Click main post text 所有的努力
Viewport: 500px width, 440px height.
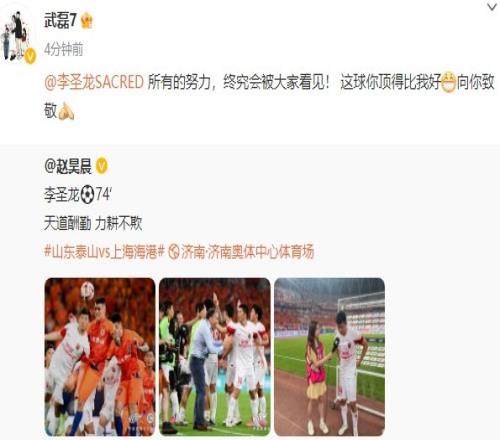(x=179, y=82)
